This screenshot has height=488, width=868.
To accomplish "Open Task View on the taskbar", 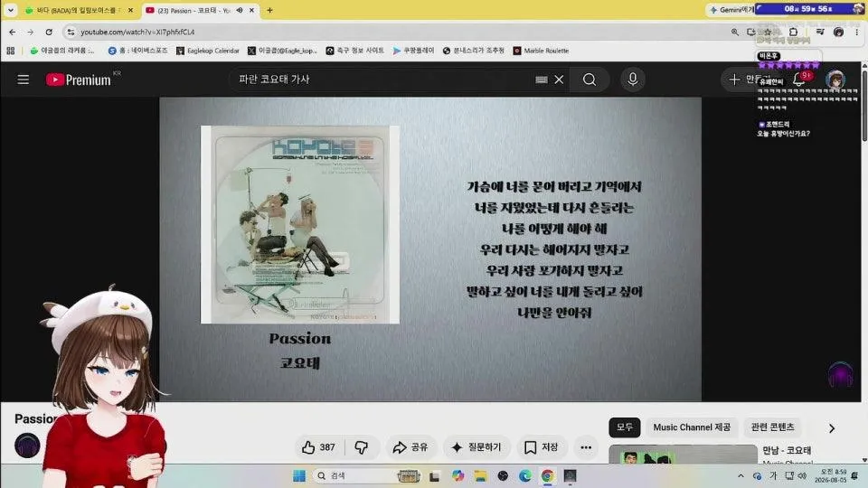I will (435, 476).
